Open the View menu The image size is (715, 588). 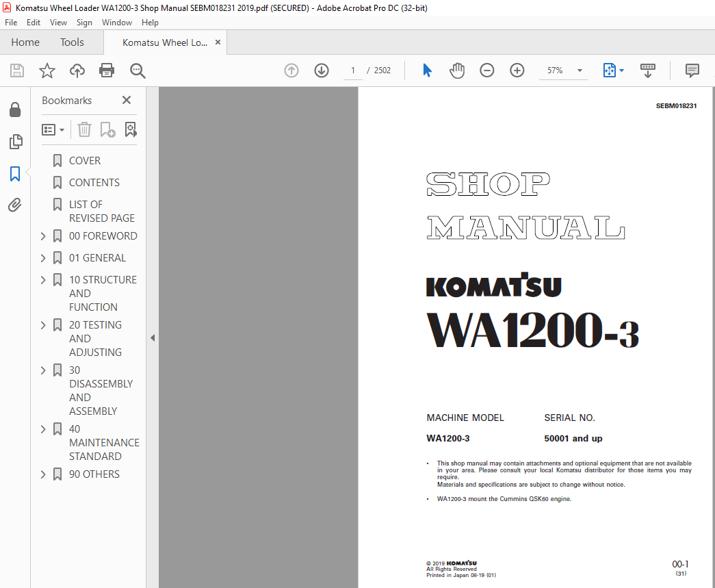pyautogui.click(x=58, y=23)
